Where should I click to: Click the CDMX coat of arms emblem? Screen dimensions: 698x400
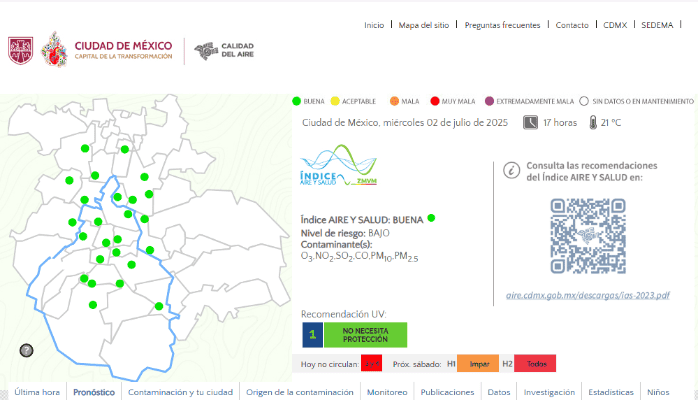(x=21, y=50)
